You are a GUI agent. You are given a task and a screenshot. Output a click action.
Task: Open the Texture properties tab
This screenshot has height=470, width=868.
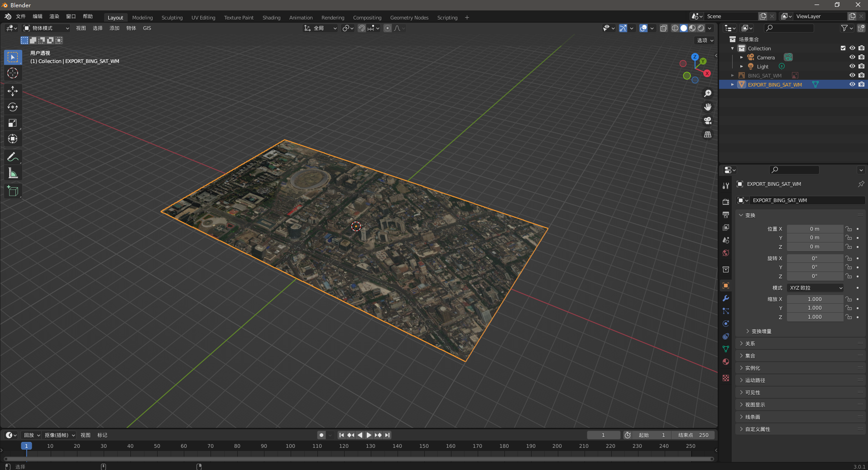pyautogui.click(x=726, y=378)
